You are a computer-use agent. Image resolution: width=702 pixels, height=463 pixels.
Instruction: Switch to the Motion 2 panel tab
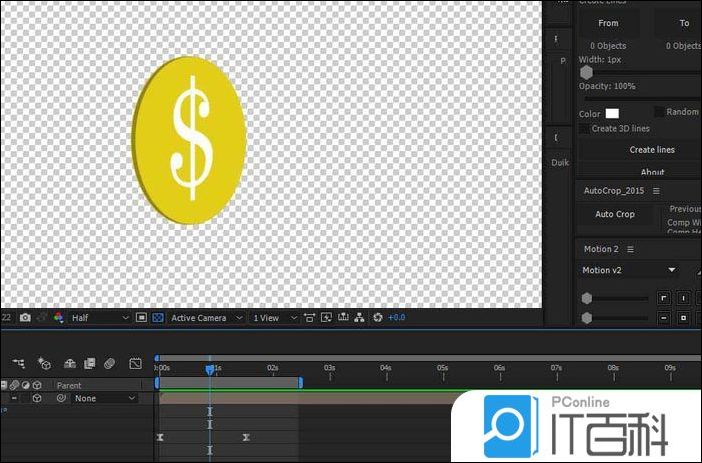(601, 249)
